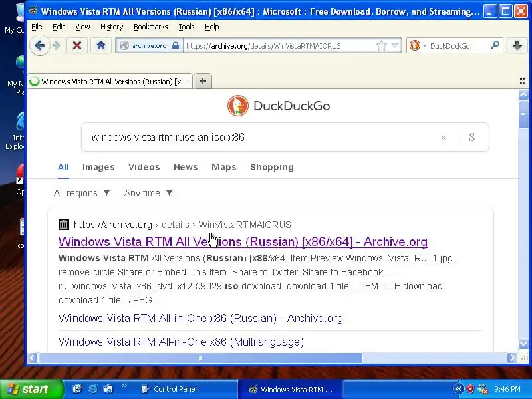Stop loading with the red X button
The width and height of the screenshot is (532, 399).
click(77, 45)
